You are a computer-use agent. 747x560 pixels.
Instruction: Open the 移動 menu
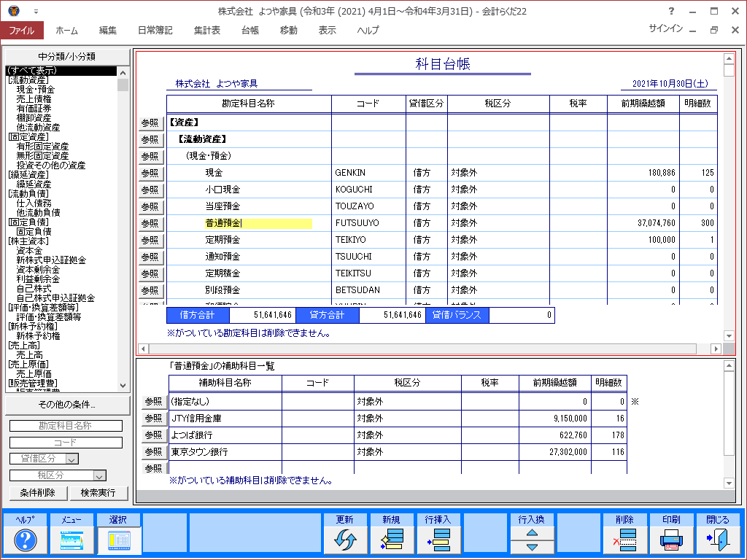[289, 30]
